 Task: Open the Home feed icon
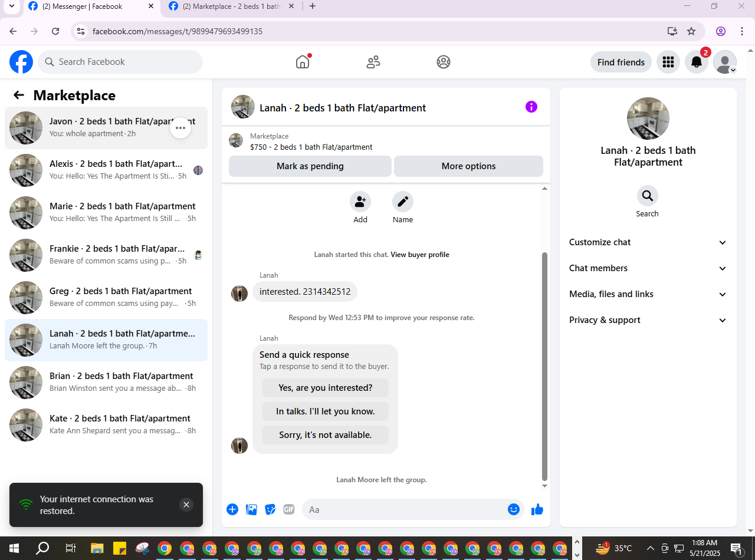click(303, 62)
